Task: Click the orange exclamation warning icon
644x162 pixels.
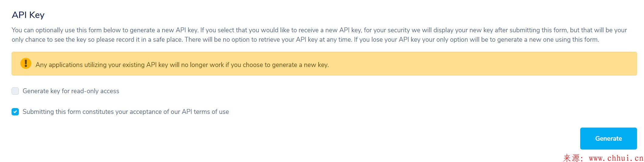Action: 26,63
